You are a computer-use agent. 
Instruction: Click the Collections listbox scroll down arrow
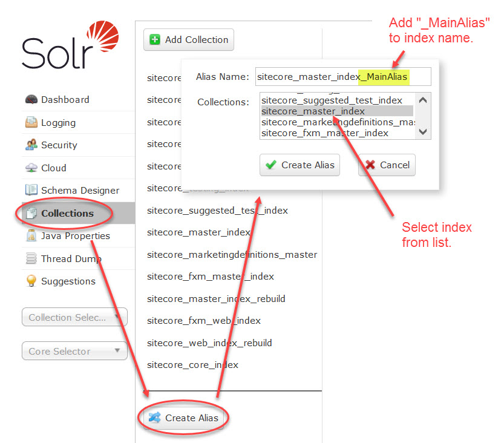pyautogui.click(x=423, y=132)
